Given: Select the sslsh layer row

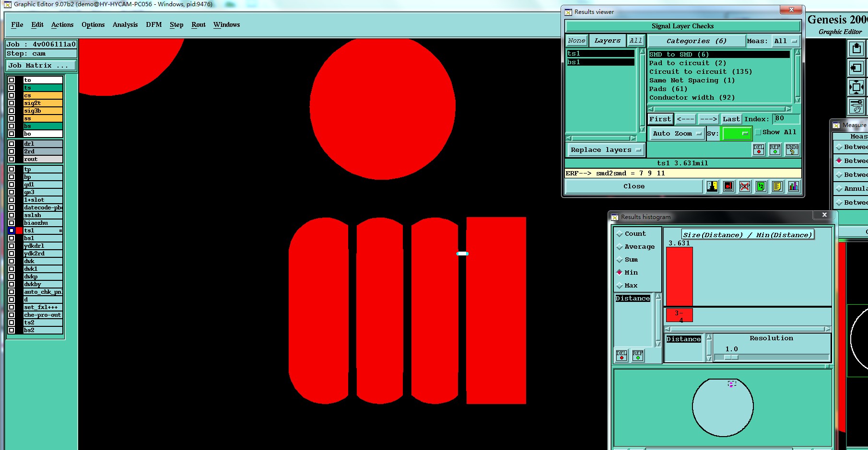Looking at the screenshot, I should [43, 215].
